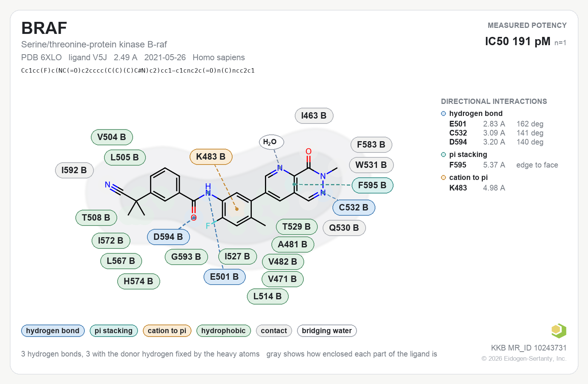Click the Q530 B contact residue
The height and width of the screenshot is (384, 588).
[344, 228]
